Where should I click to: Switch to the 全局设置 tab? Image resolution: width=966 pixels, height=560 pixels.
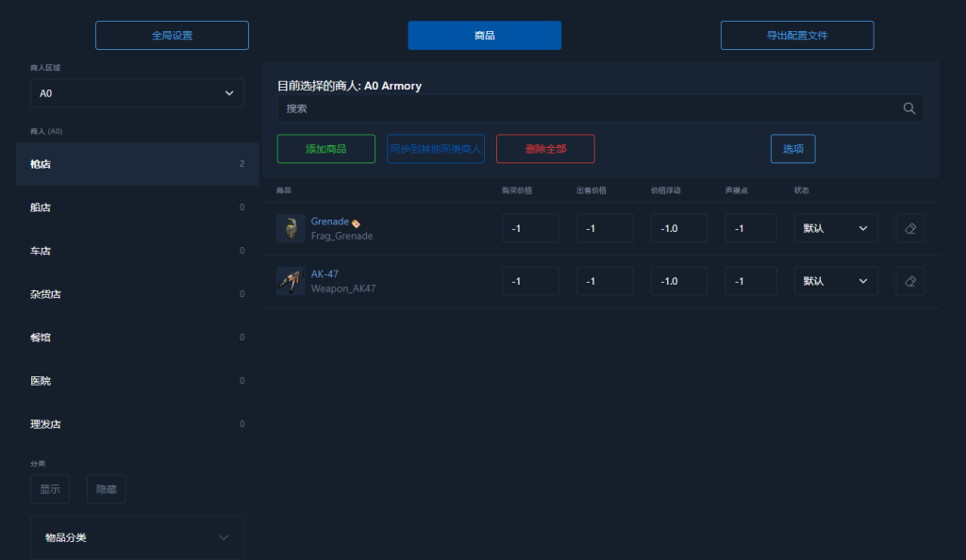172,36
